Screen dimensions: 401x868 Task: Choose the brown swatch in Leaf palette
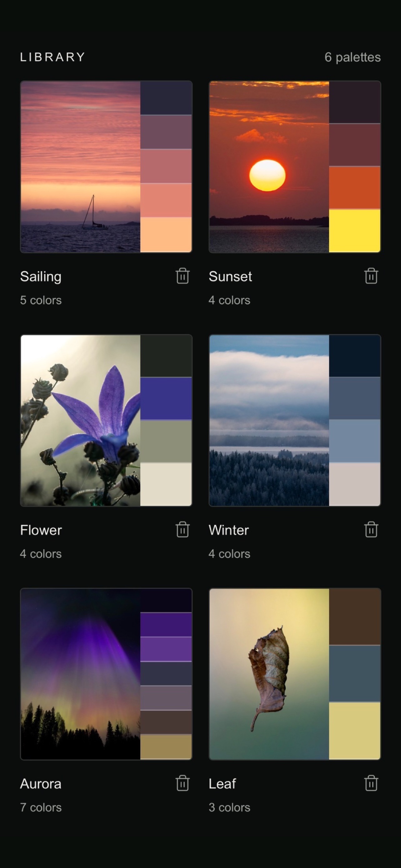[x=354, y=617]
